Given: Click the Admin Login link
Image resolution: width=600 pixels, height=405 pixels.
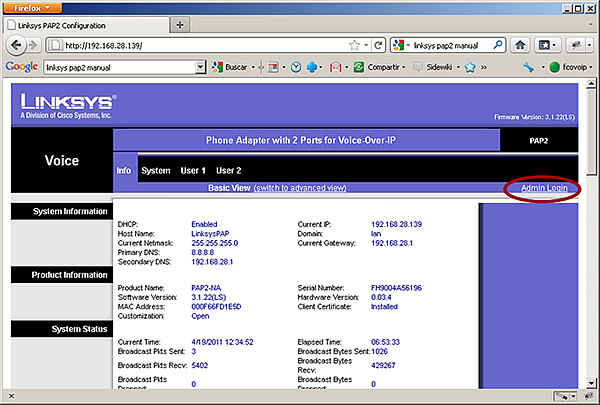Looking at the screenshot, I should [x=544, y=188].
